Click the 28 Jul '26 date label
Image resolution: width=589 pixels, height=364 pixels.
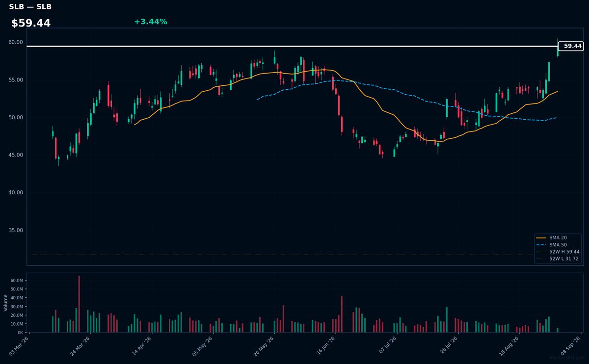tap(448, 346)
